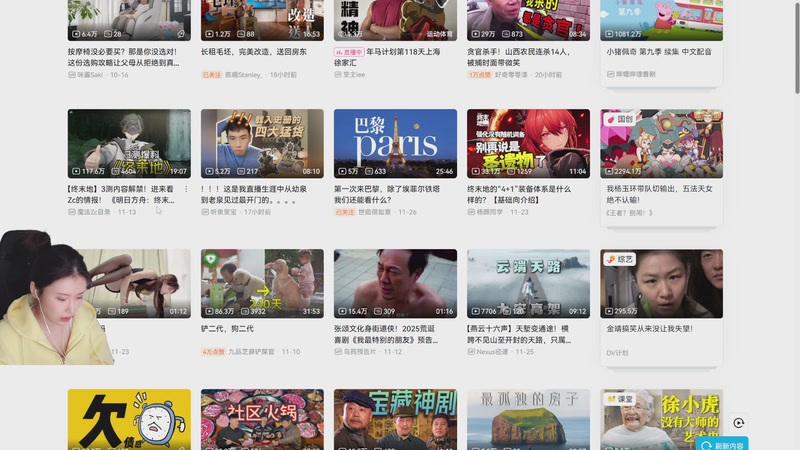Click the play count icon on Paris thumbnail
The image size is (800, 450).
pyautogui.click(x=342, y=171)
